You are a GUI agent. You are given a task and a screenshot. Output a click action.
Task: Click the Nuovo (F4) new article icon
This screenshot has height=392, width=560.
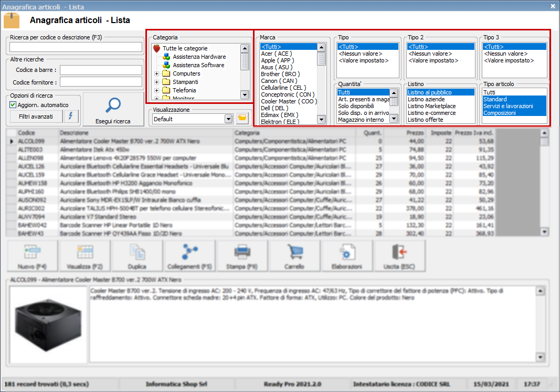click(32, 253)
